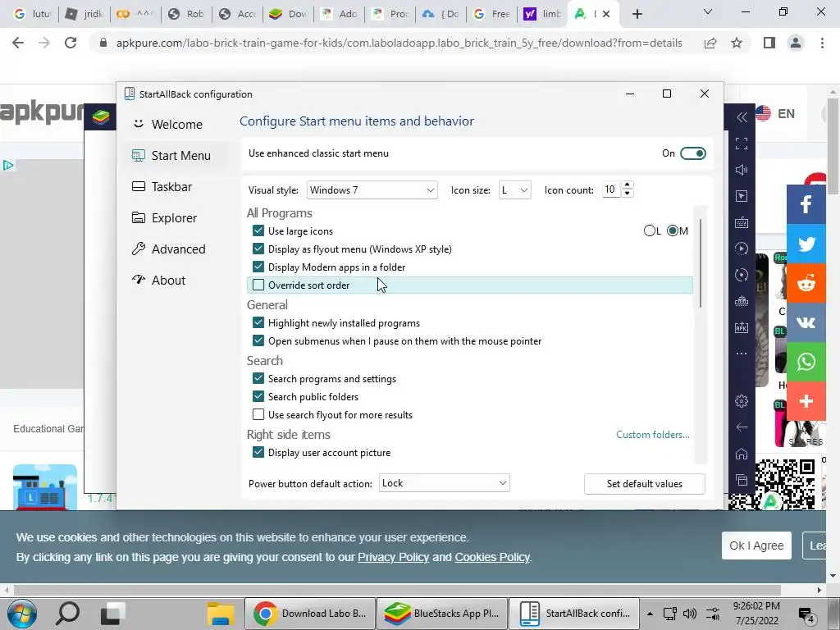This screenshot has height=630, width=840.
Task: Open the Windows Start button
Action: coord(21,614)
